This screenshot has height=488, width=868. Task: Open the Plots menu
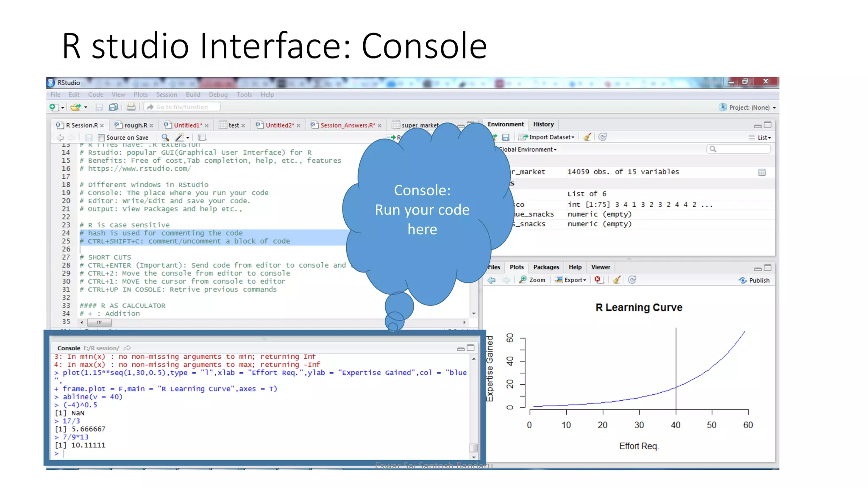point(141,94)
